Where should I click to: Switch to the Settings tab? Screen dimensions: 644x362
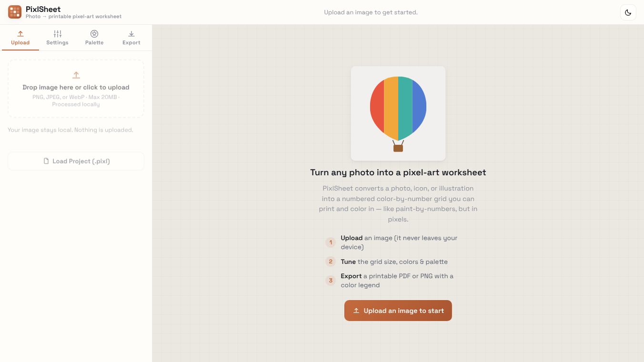click(x=57, y=38)
